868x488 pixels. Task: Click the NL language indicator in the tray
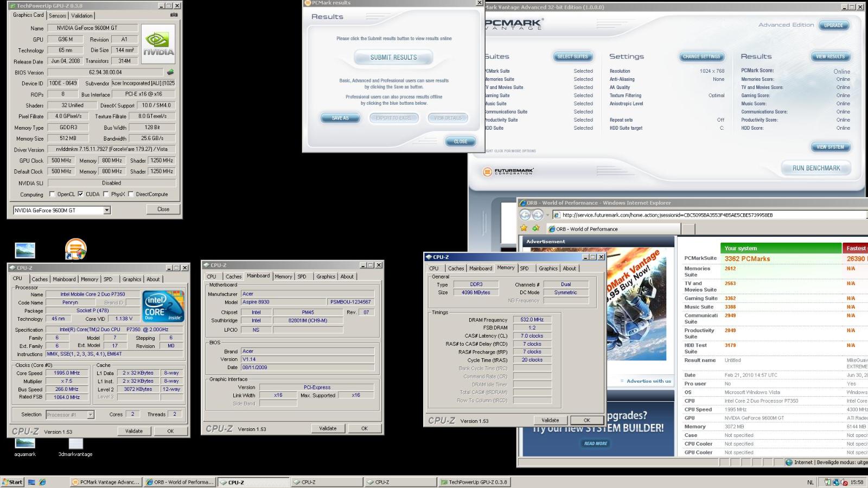click(x=810, y=482)
